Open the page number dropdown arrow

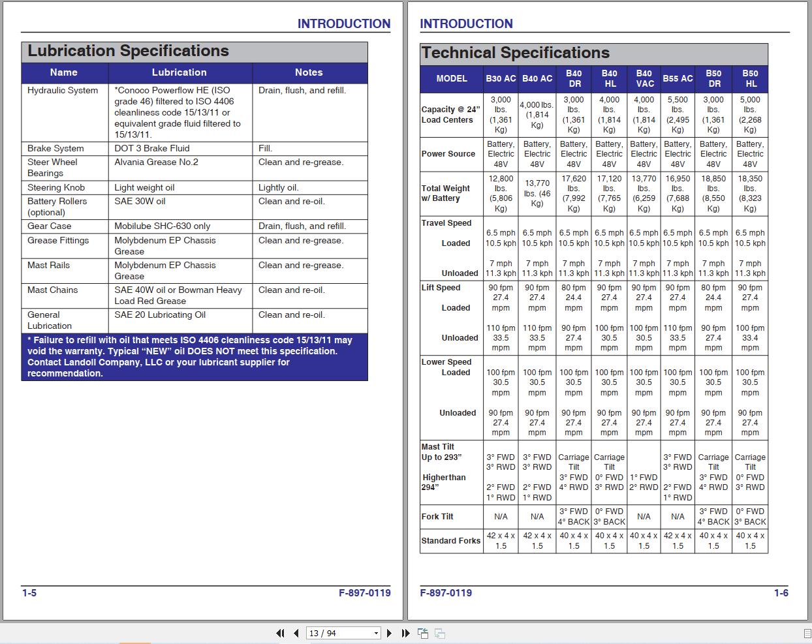376,633
